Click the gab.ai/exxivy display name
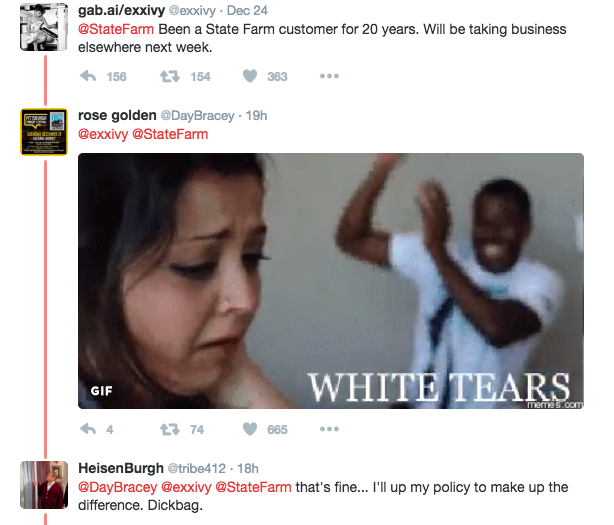The height and width of the screenshot is (525, 614). coord(121,11)
